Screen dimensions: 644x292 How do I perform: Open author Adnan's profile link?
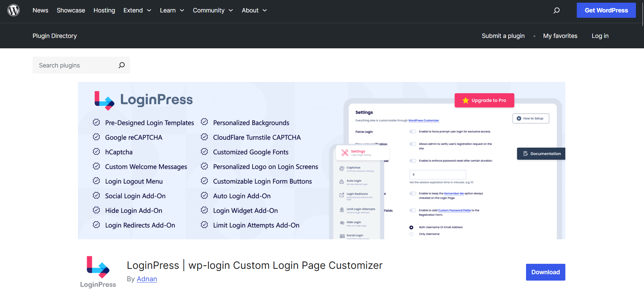pos(147,279)
